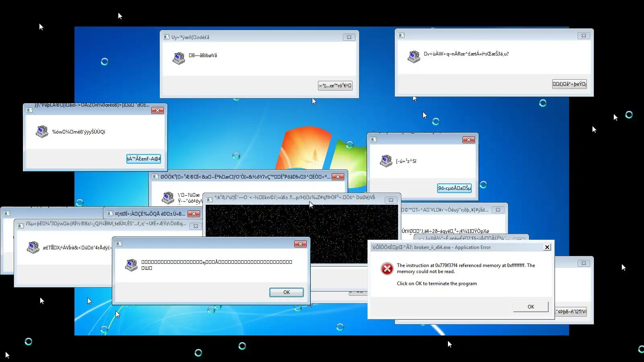Click the computer icon in the 'ØÒÒK³' dialog

(168, 197)
